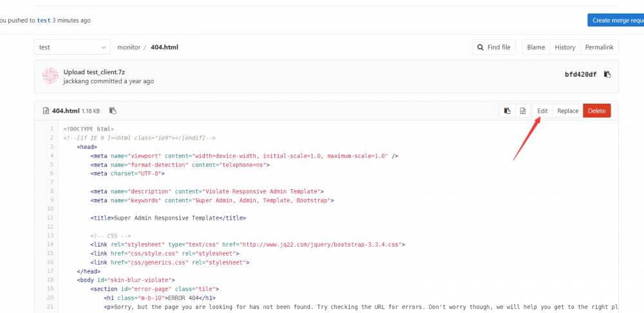Click the Replace button
The image size is (644, 313).
pos(567,111)
